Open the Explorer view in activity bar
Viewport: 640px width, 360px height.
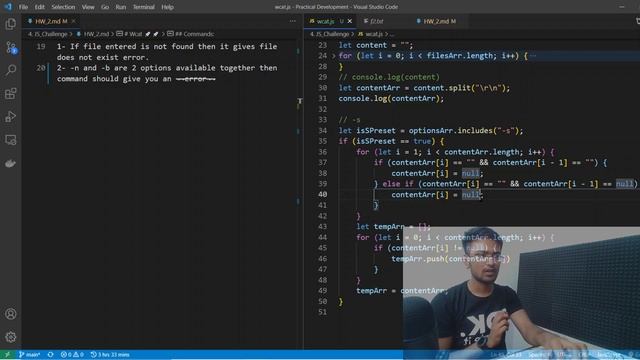11,24
